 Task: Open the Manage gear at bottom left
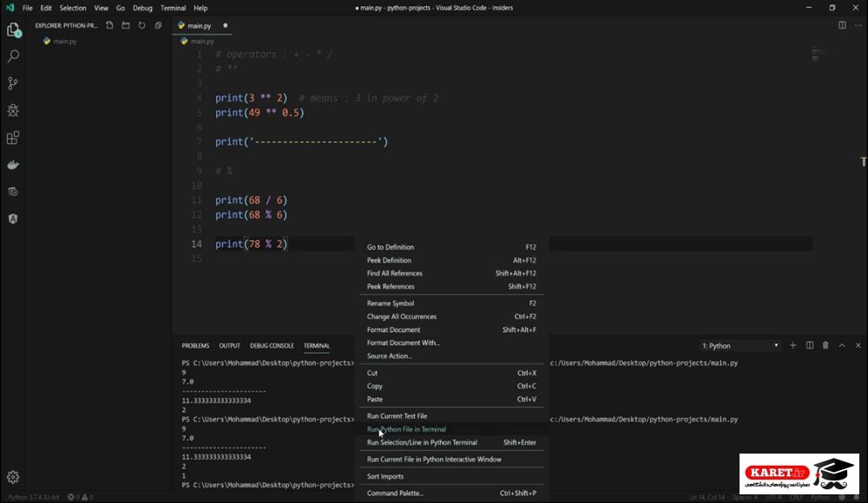coord(13,476)
